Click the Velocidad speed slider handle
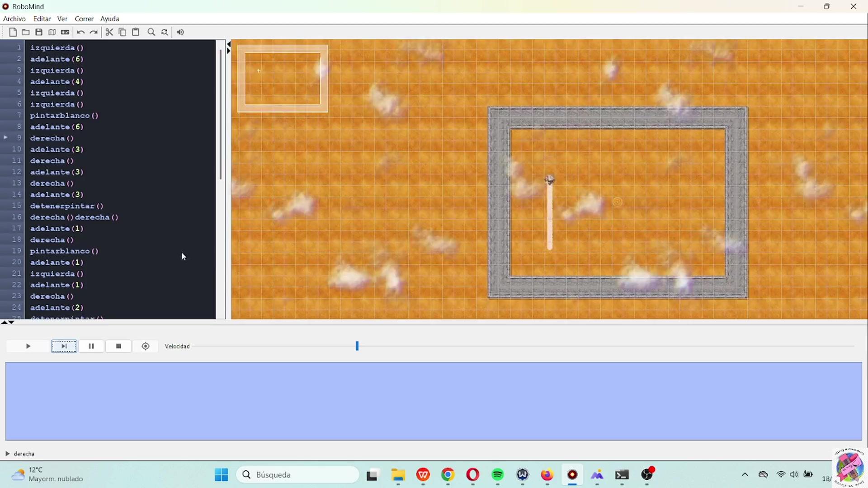The width and height of the screenshot is (868, 488). (x=357, y=346)
